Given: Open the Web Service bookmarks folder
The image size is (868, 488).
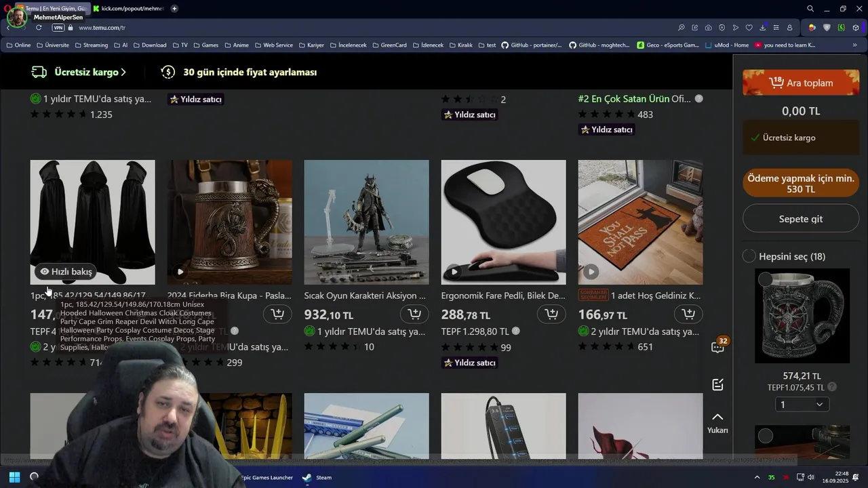Looking at the screenshot, I should 274,45.
